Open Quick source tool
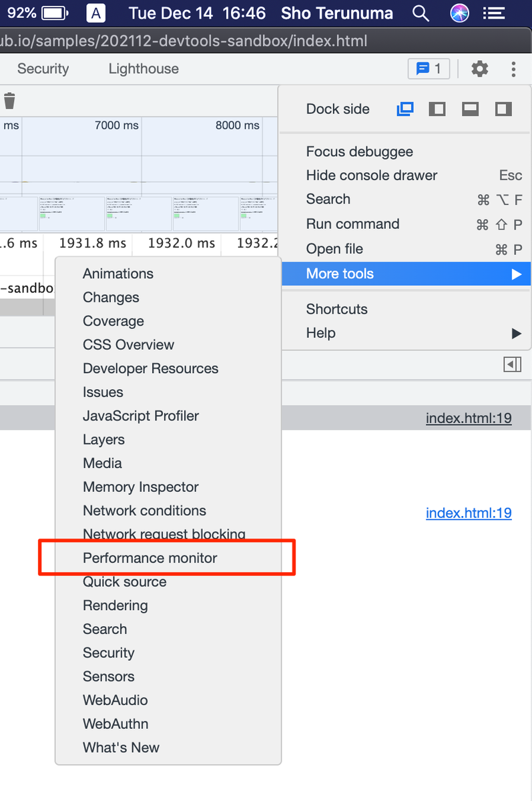 pyautogui.click(x=168, y=582)
